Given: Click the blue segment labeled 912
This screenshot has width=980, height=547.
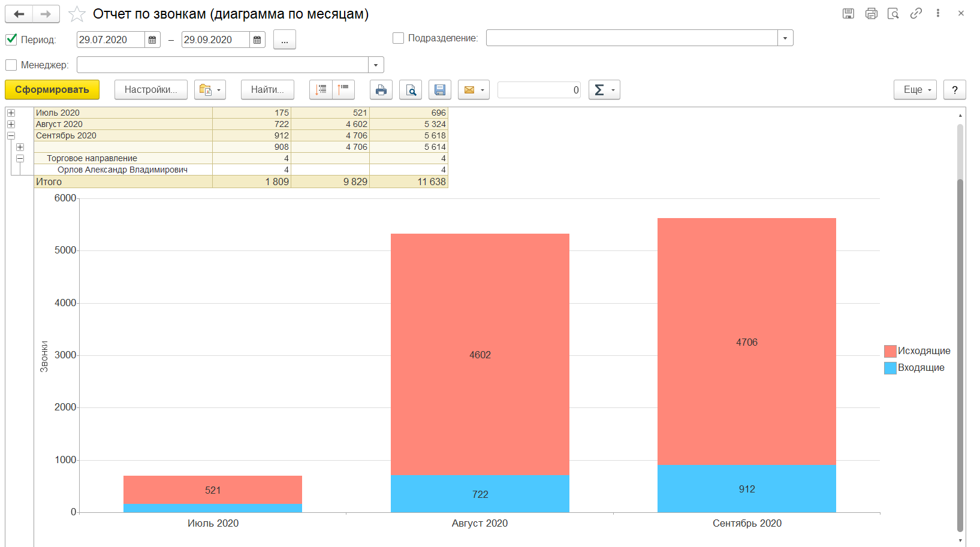Looking at the screenshot, I should click(x=747, y=489).
